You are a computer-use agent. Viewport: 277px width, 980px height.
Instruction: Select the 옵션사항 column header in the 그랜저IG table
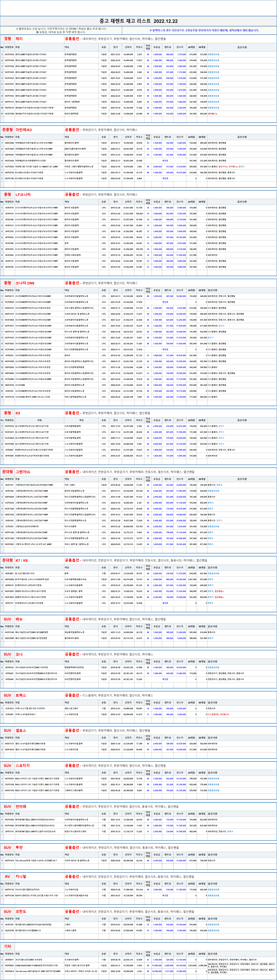point(242,479)
